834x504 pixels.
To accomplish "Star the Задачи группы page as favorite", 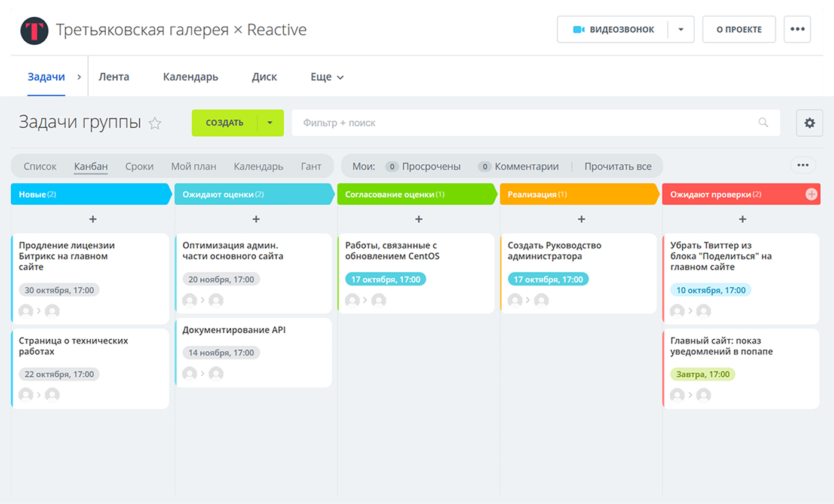I will coord(155,124).
